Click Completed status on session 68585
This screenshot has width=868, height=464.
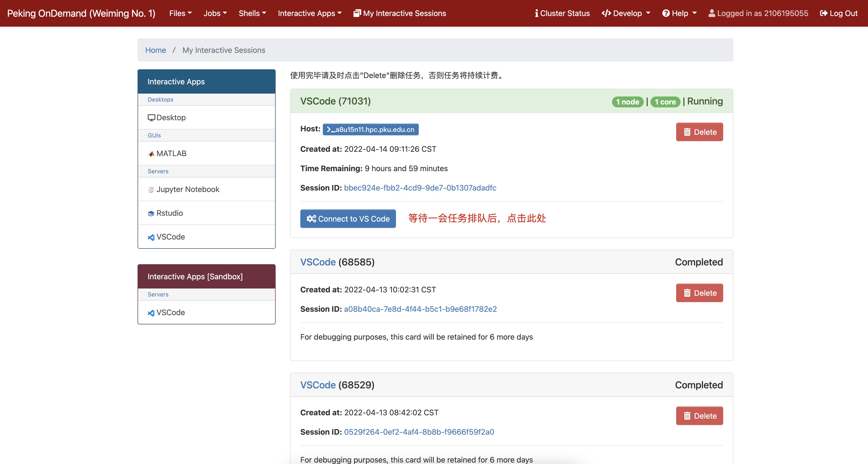699,262
